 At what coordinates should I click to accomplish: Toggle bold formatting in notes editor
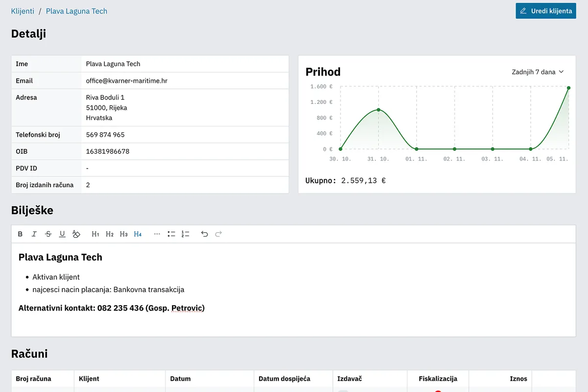[x=20, y=234]
